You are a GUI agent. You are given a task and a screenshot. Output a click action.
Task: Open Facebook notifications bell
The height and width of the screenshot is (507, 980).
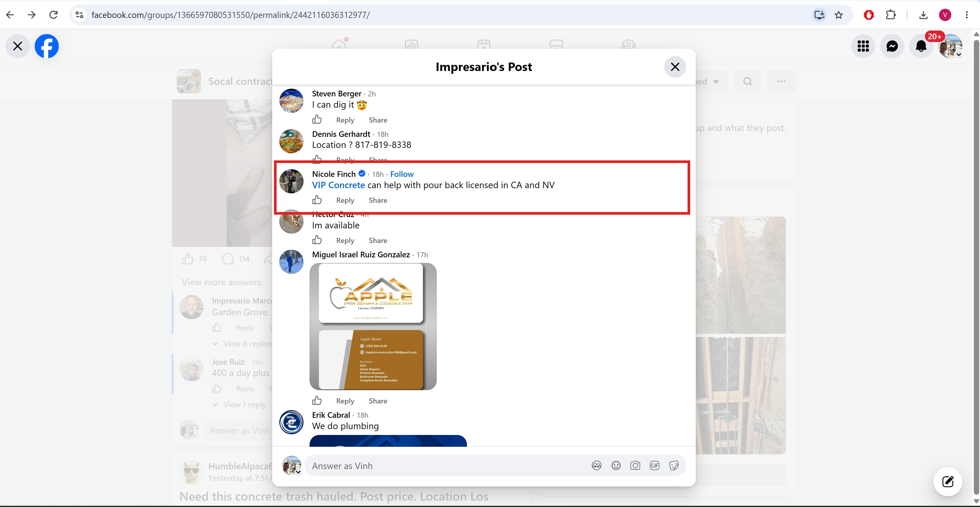921,46
